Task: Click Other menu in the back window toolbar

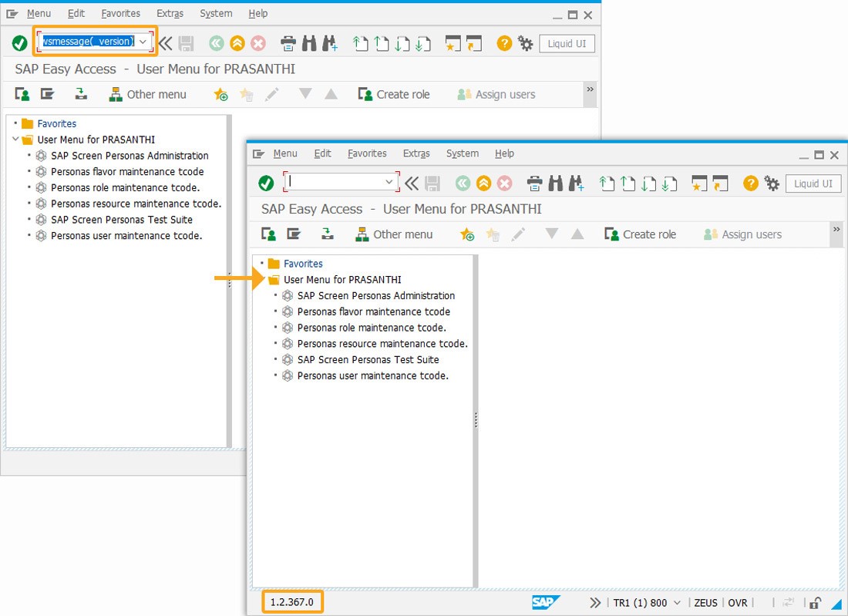Action: 148,95
